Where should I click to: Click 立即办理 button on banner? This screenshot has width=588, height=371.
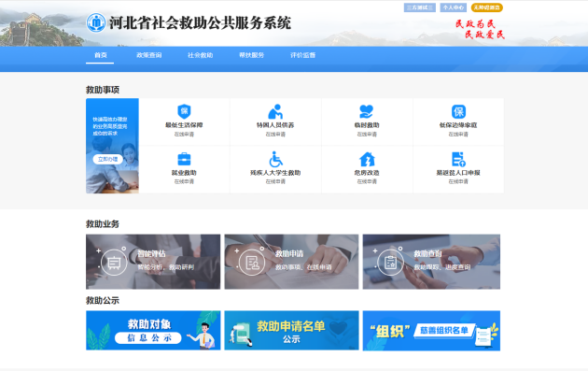click(107, 159)
